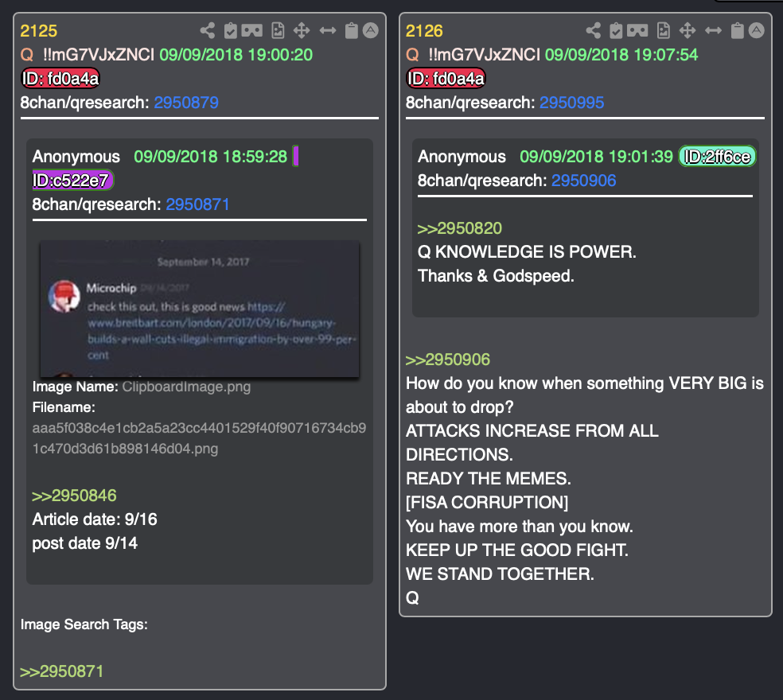
Task: Click the red ID: fd0a4a badge on post 2125
Action: [60, 79]
